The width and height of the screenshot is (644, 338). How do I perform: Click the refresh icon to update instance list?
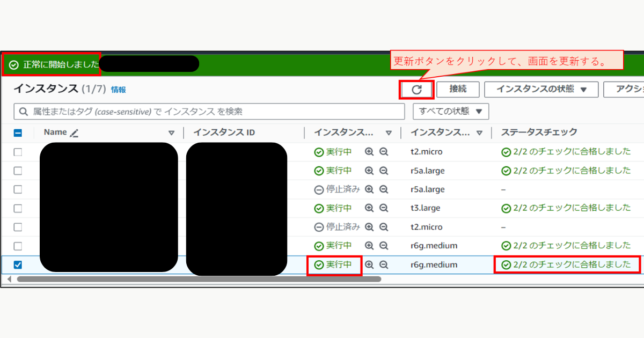[417, 89]
